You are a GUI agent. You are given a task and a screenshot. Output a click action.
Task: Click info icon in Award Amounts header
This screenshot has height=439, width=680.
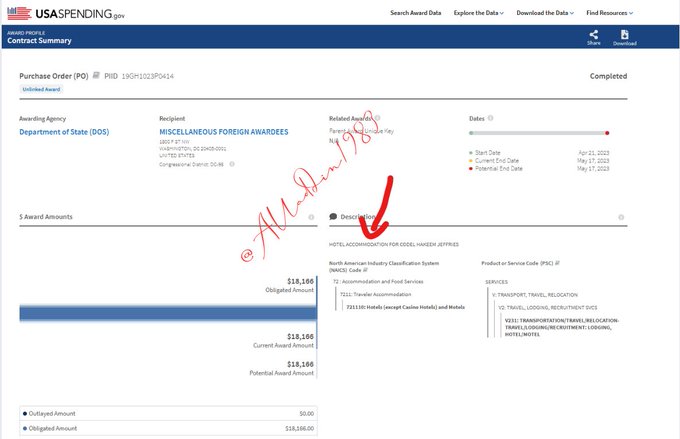pyautogui.click(x=311, y=217)
